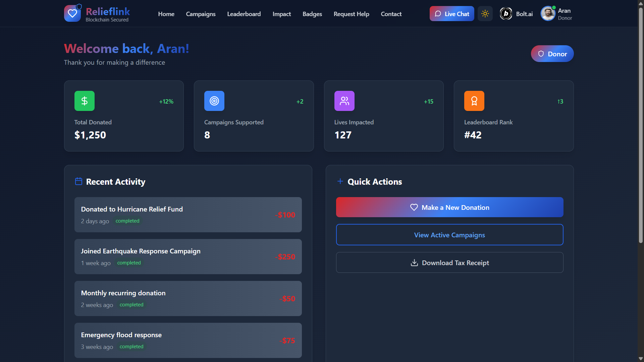Download the Tax Receipt
This screenshot has width=644, height=362.
tap(449, 263)
